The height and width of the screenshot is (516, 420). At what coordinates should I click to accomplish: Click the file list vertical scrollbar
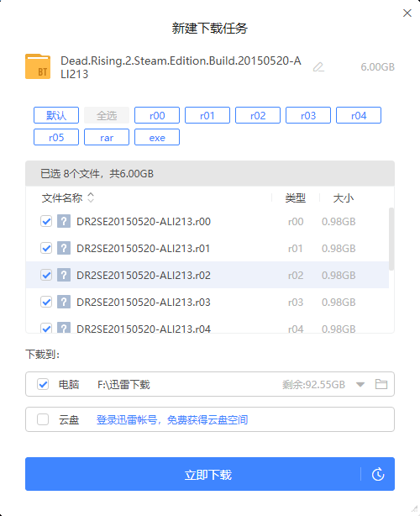click(391, 239)
